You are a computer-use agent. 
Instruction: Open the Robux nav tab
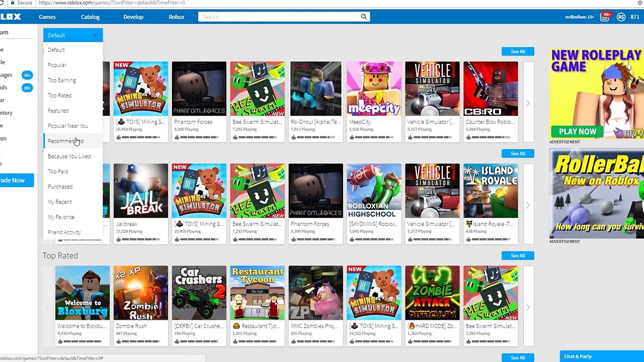coord(177,17)
